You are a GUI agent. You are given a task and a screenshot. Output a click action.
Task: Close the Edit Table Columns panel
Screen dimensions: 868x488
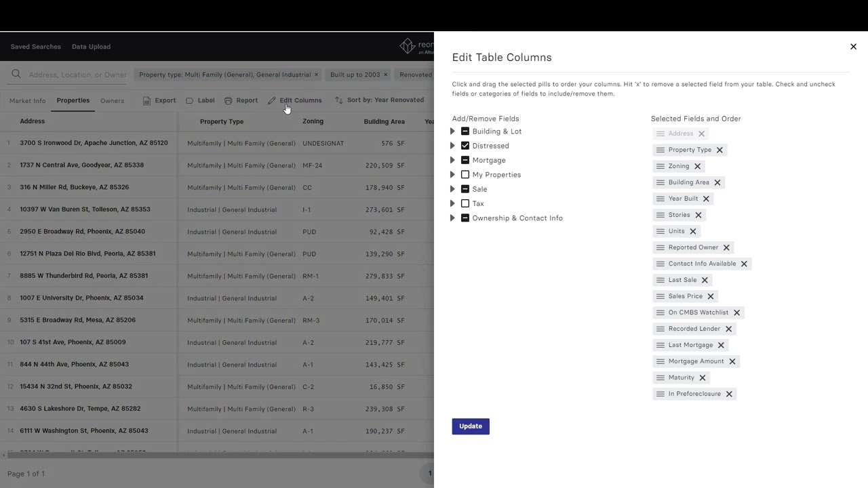[x=853, y=47]
